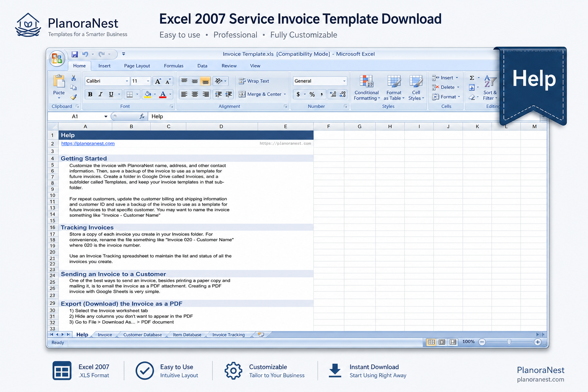Open the Formulas ribbon tab
This screenshot has height=392, width=588.
[173, 66]
